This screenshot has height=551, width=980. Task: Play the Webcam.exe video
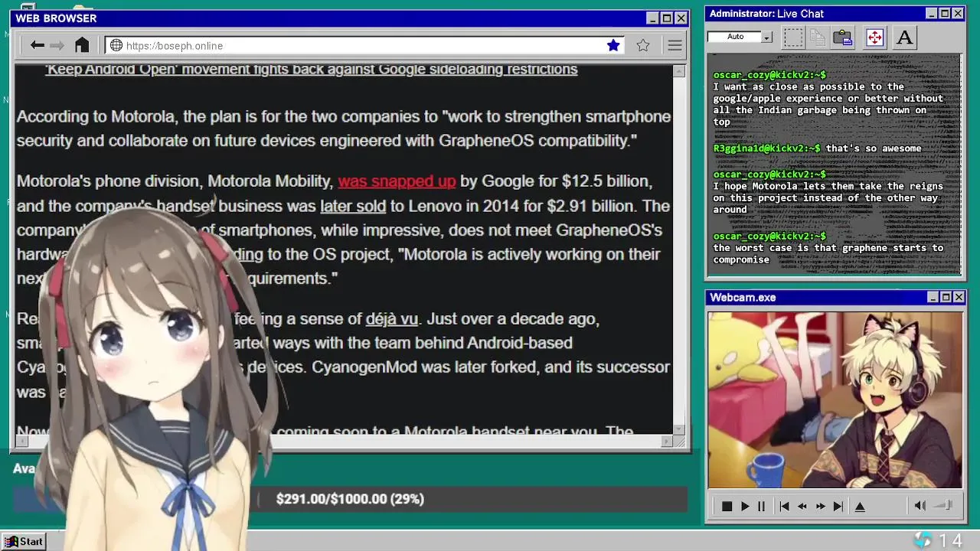(744, 506)
